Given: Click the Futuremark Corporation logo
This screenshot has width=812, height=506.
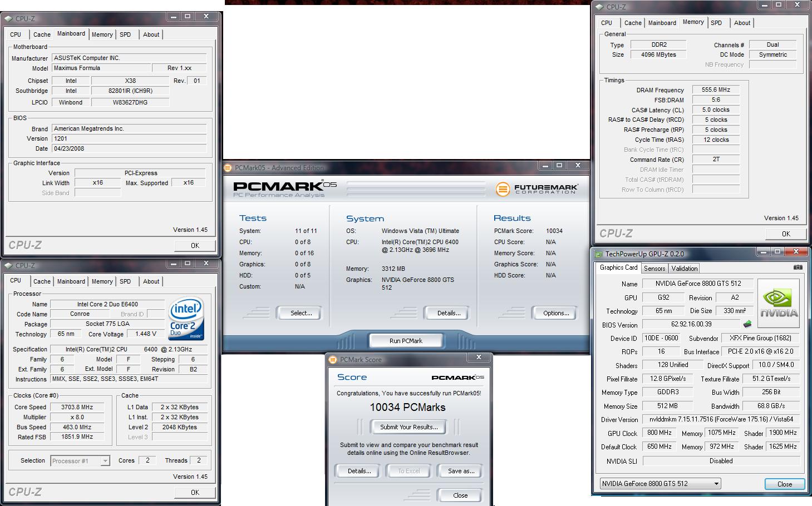Looking at the screenshot, I should [537, 189].
